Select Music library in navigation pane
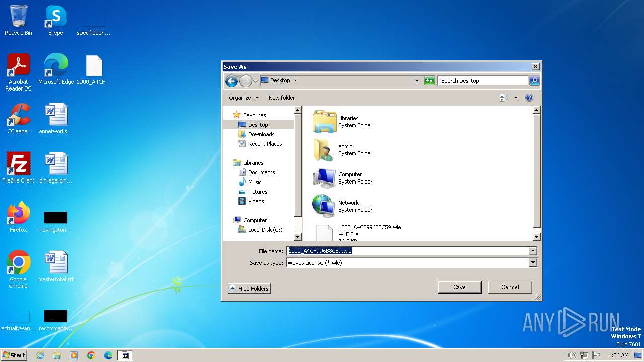Viewport: 644px width, 362px height. pos(255,182)
